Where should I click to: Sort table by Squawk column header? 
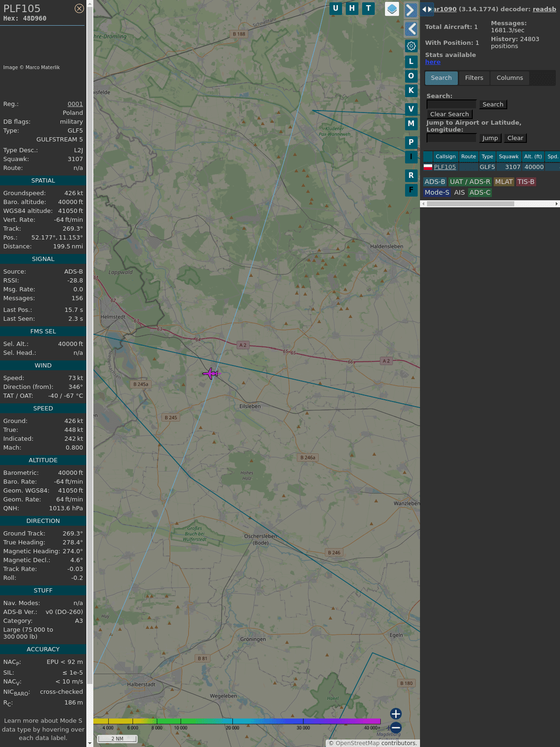(x=509, y=156)
